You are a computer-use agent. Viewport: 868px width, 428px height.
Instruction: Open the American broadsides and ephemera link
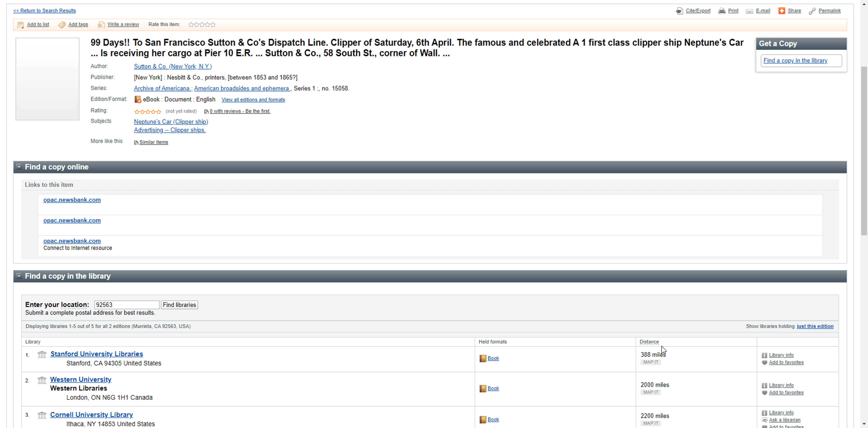[x=242, y=88]
